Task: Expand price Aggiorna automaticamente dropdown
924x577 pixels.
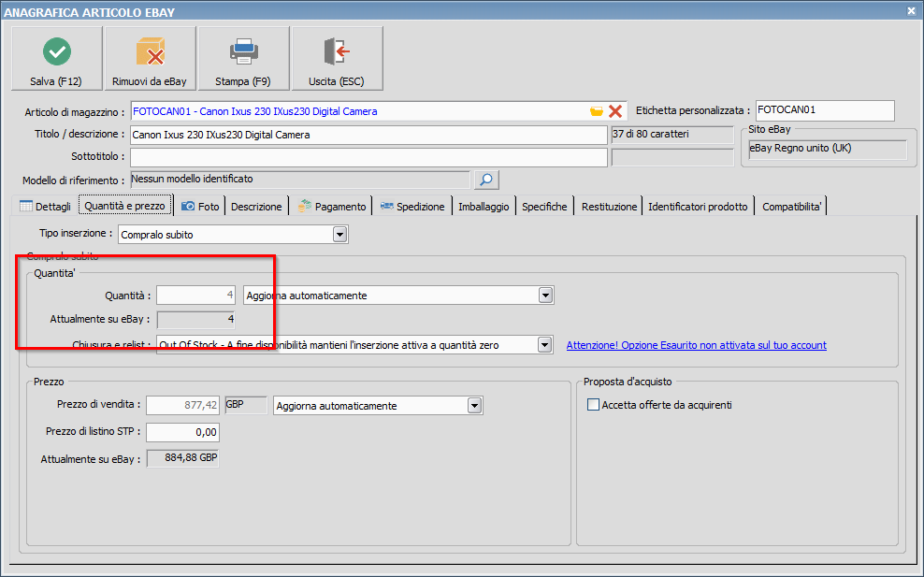Action: [x=474, y=406]
